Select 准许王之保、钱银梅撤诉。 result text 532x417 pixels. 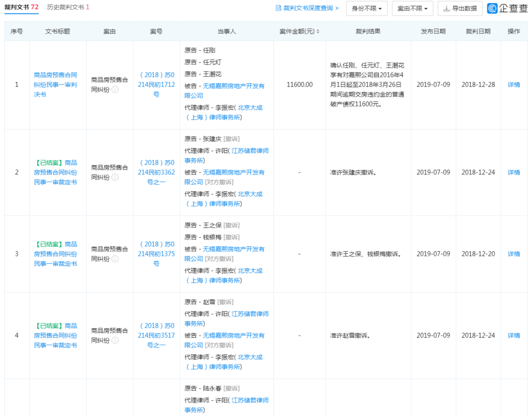click(366, 254)
